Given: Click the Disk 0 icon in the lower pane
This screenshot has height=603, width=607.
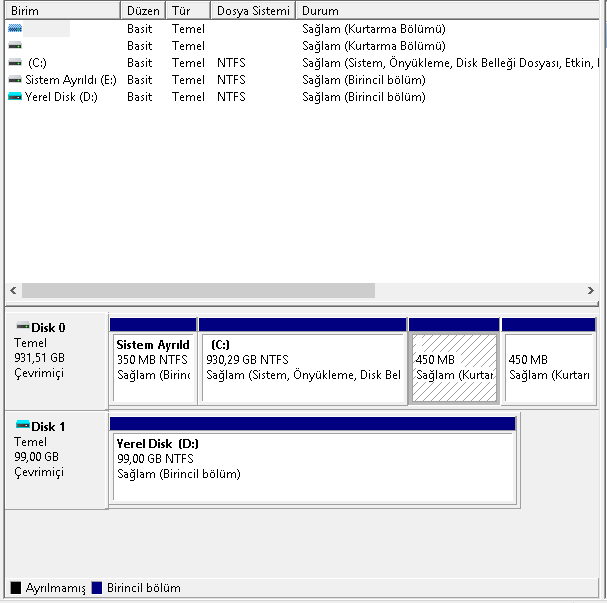Looking at the screenshot, I should point(22,326).
